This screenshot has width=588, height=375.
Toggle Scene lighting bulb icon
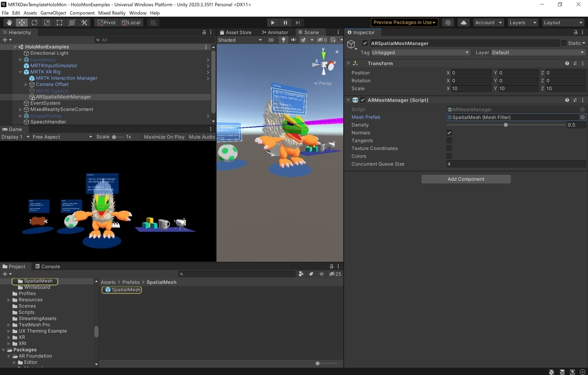[283, 40]
